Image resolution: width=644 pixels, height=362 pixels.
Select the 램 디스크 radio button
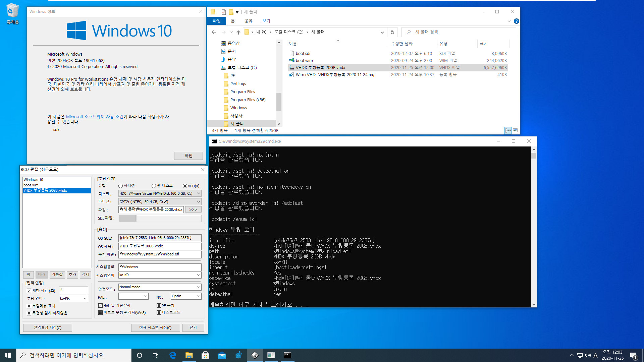(154, 186)
